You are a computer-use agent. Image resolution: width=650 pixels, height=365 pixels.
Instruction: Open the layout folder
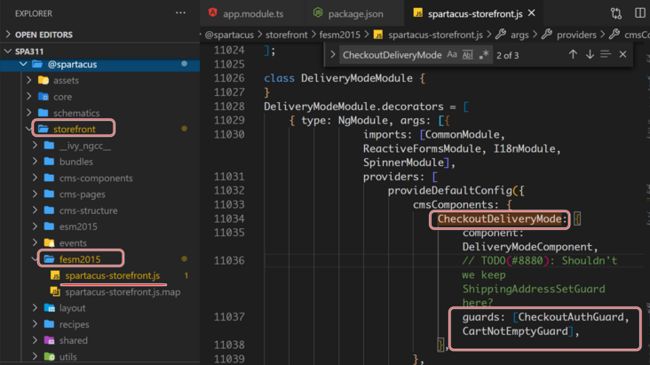coord(72,308)
